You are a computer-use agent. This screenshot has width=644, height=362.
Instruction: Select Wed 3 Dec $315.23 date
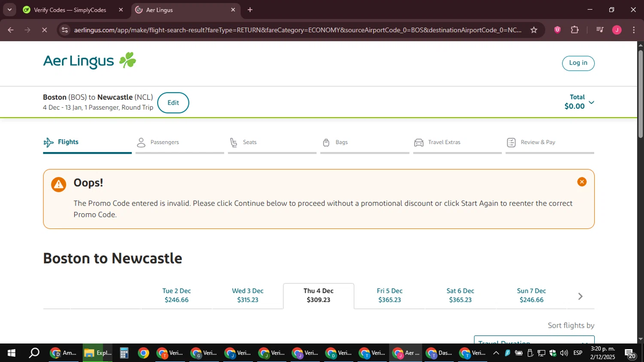pyautogui.click(x=248, y=295)
